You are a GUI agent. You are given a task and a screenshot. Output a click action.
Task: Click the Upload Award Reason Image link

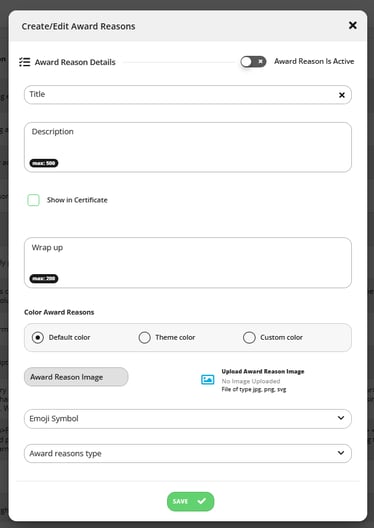tap(263, 371)
